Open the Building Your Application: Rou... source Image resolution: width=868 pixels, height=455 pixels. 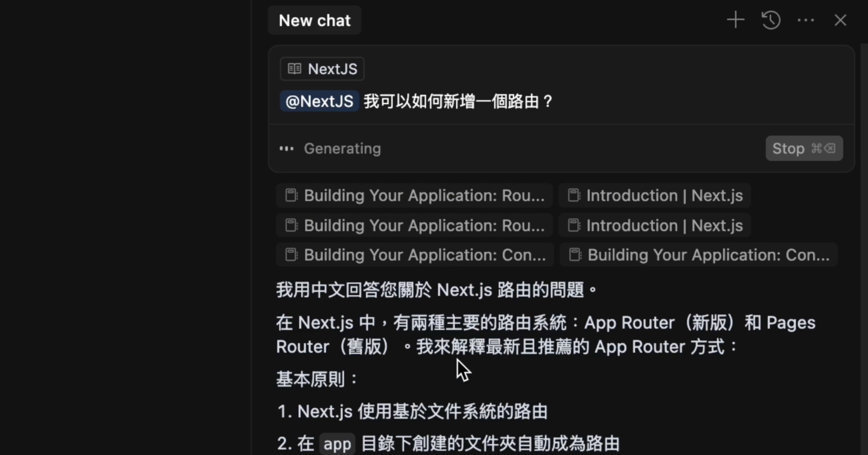(x=414, y=195)
